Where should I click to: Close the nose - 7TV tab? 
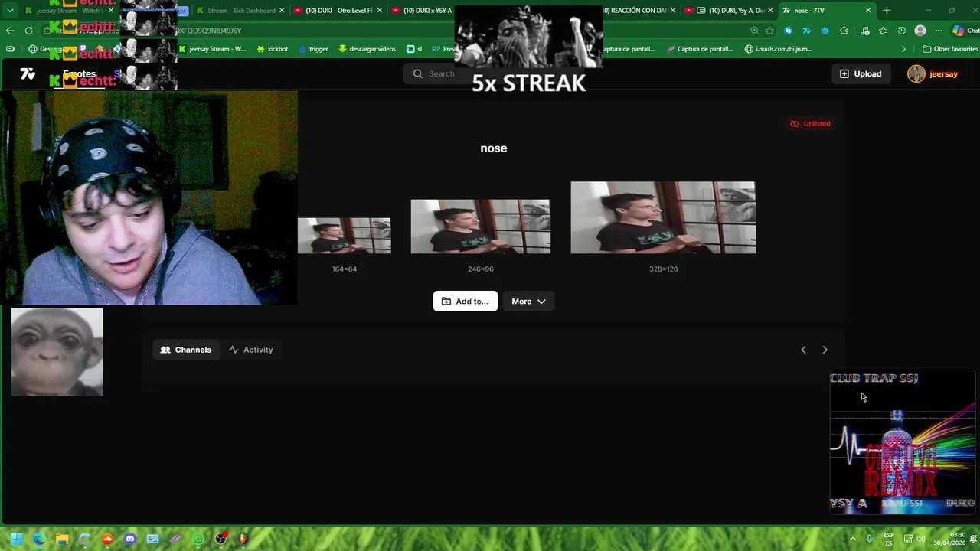point(868,11)
